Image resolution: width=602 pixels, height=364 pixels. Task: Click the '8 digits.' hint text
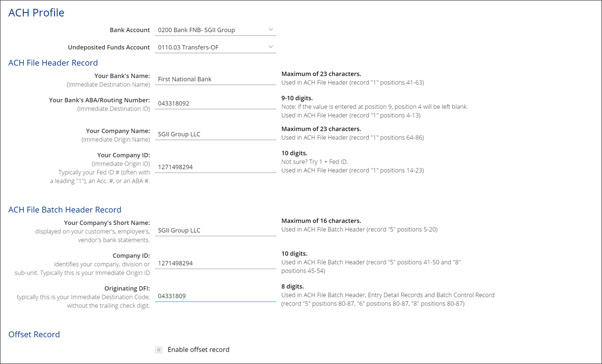click(293, 287)
